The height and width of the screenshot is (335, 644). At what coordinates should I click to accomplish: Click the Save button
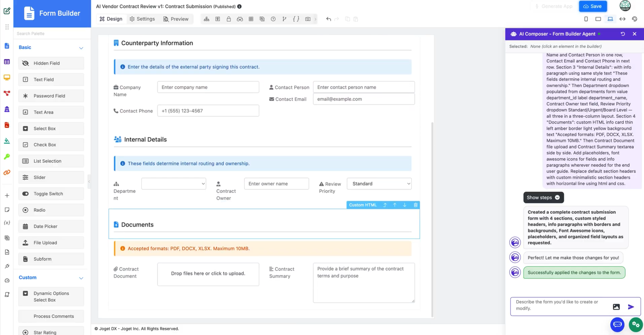click(x=593, y=6)
